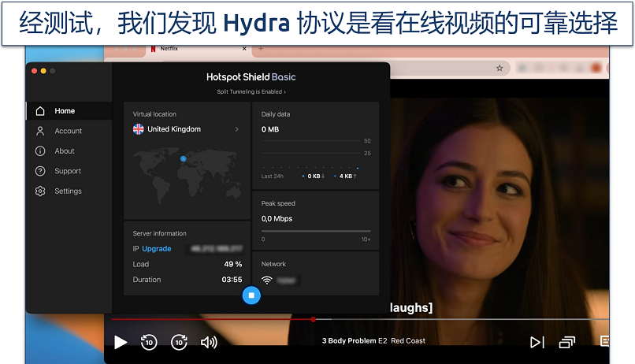635x364 pixels.
Task: Click the 0 KB download statistic
Action: point(314,176)
